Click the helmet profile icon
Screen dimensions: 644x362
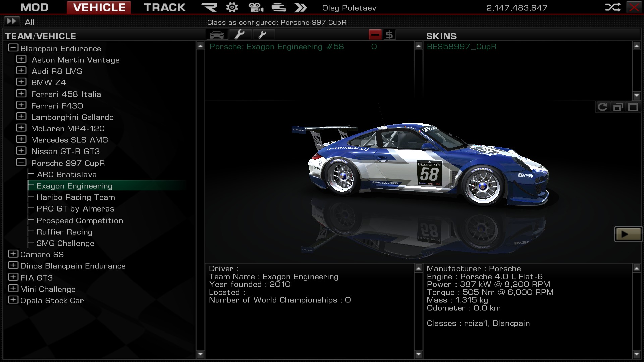pyautogui.click(x=279, y=7)
